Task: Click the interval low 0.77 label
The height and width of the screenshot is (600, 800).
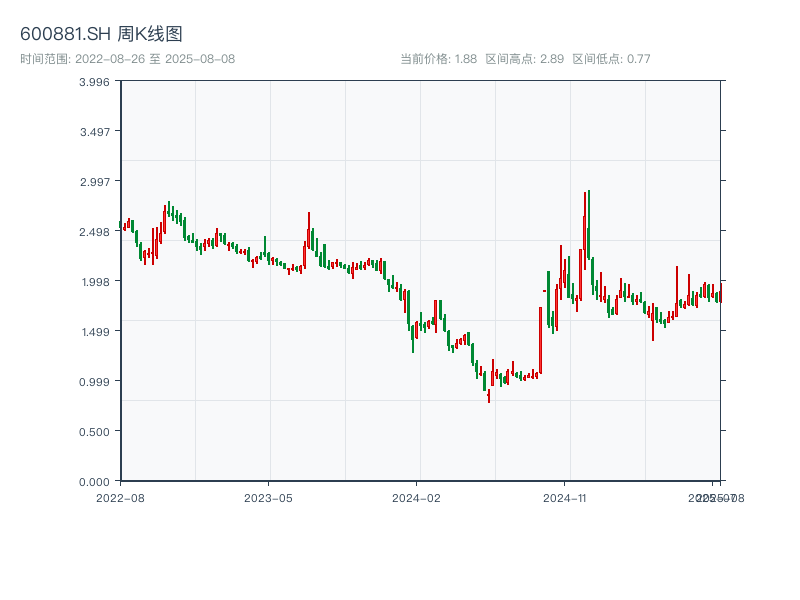Action: tap(611, 59)
